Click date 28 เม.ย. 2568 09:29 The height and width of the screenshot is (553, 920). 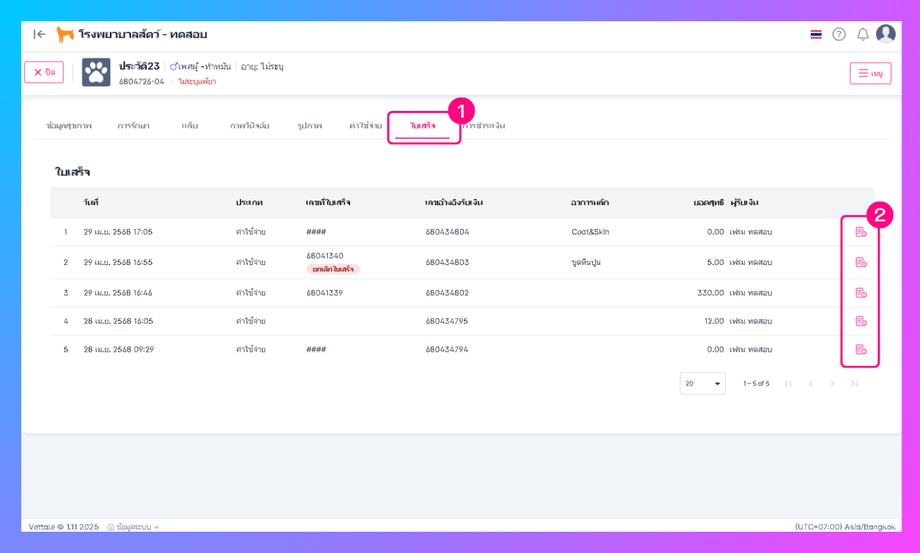[119, 350]
